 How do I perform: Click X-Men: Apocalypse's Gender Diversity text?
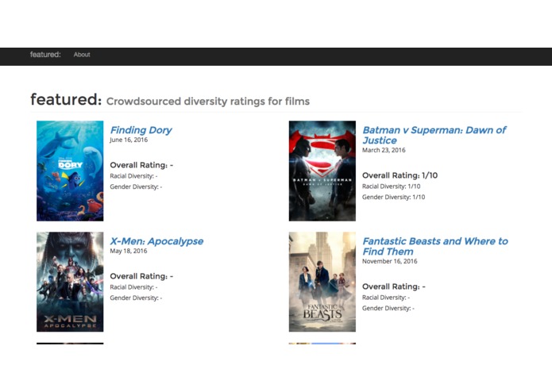(x=136, y=298)
